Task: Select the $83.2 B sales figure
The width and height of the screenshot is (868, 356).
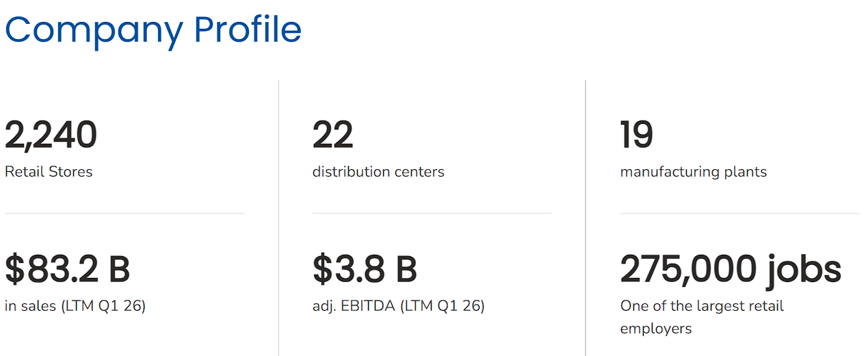Action: point(68,269)
